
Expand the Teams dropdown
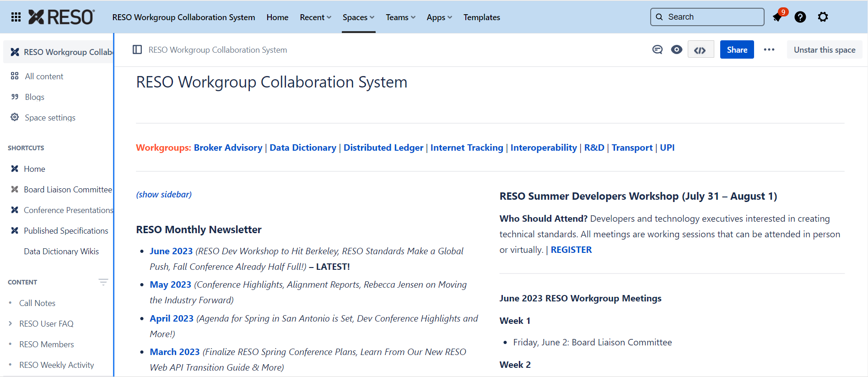point(400,17)
